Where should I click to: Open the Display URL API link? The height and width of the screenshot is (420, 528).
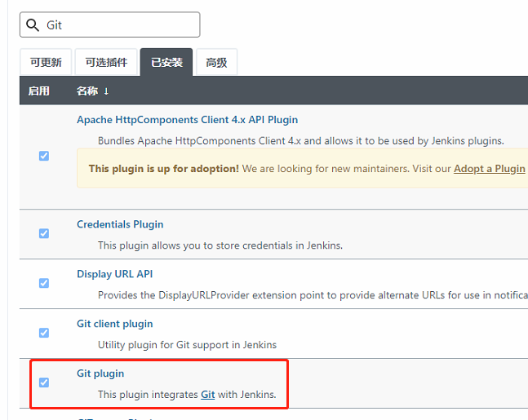pos(115,274)
